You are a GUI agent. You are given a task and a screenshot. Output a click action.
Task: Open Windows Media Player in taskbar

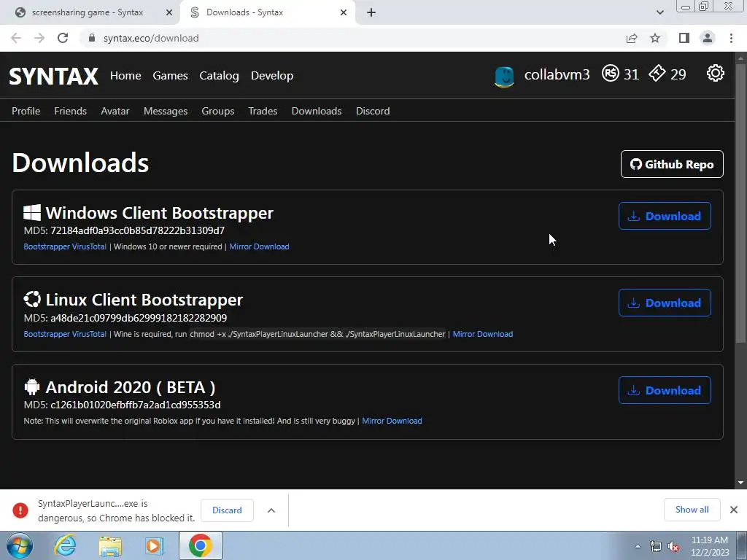point(154,545)
